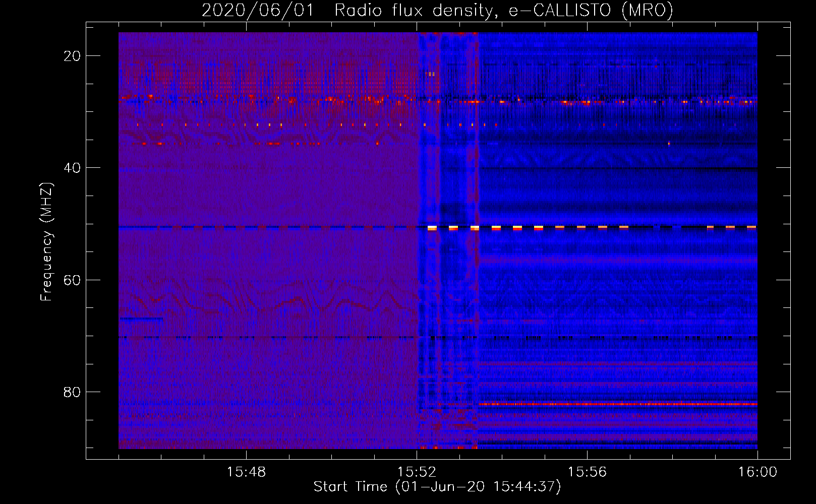The image size is (816, 504).
Task: Click the 15:56 time tick label
Action: (x=587, y=472)
